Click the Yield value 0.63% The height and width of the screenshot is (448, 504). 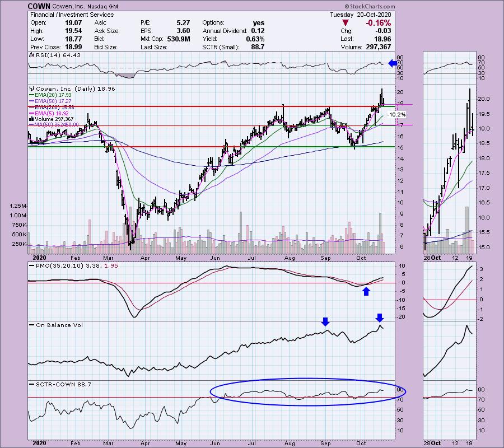255,39
